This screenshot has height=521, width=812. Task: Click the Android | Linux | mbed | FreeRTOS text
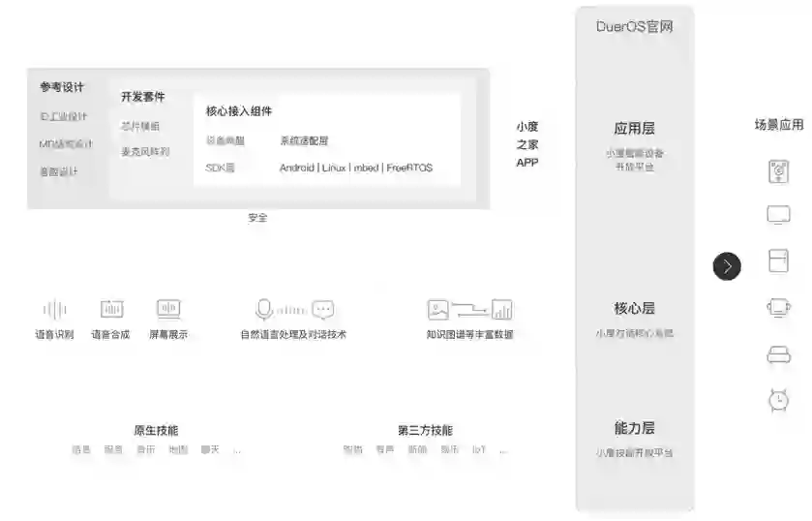[356, 168]
